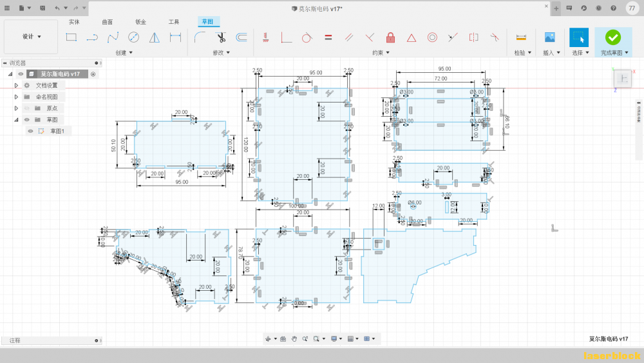This screenshot has height=363, width=644.
Task: Switch to the 曲面 tab
Action: [107, 22]
